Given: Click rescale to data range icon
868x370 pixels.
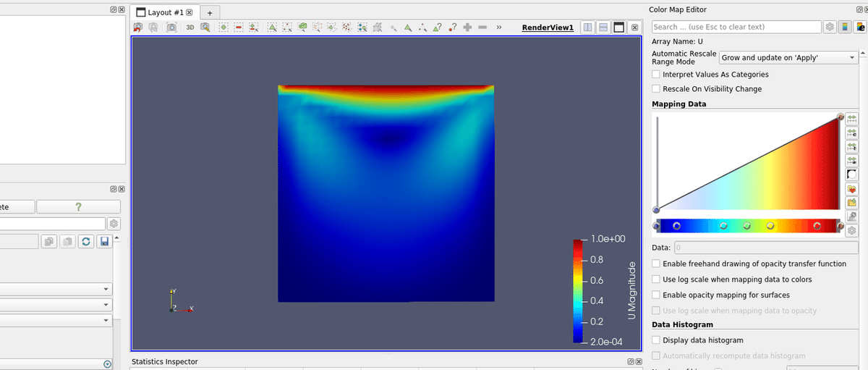Looking at the screenshot, I should 851,118.
